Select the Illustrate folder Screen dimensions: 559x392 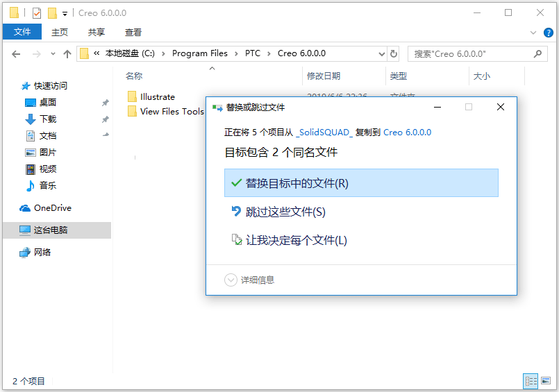(151, 97)
